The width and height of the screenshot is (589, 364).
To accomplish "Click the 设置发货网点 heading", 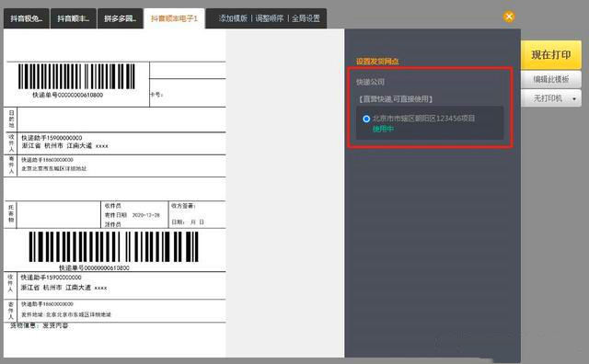I will point(377,62).
